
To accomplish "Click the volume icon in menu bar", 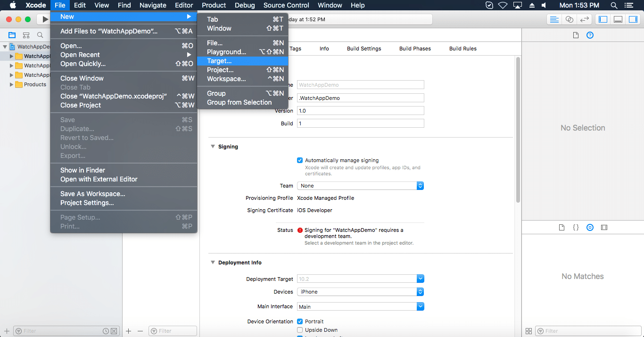I will click(x=544, y=5).
